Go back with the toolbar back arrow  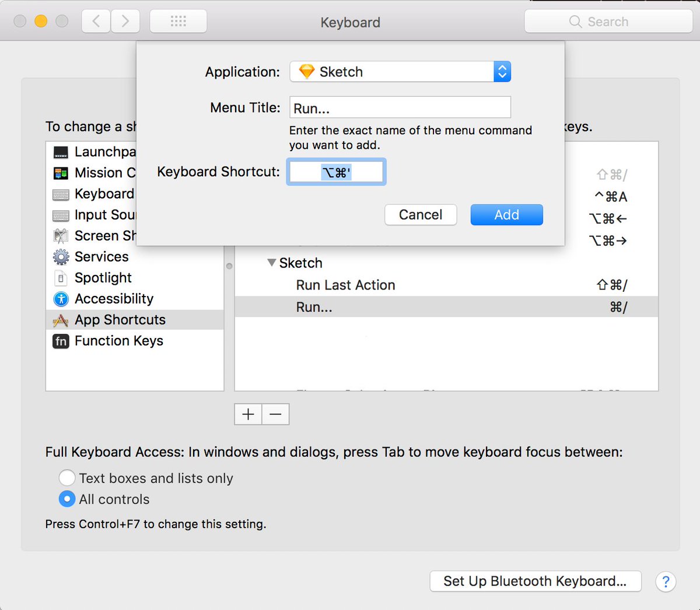coord(96,22)
